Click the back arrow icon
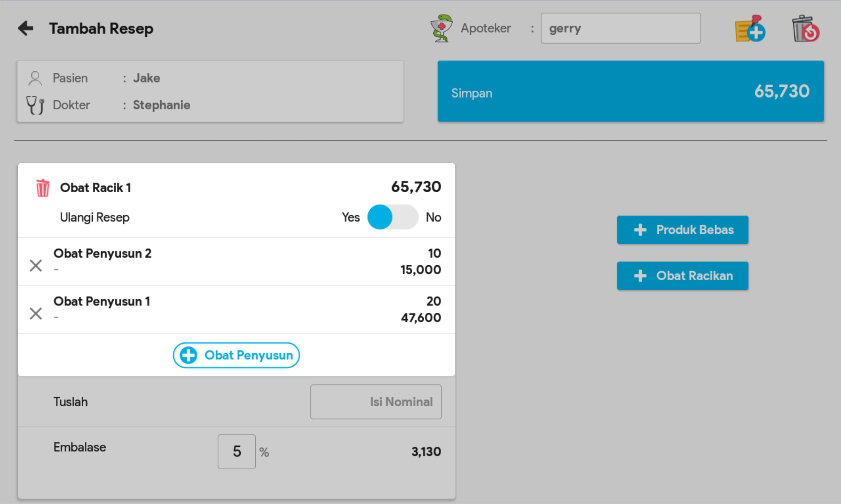The image size is (841, 504). coord(26,28)
